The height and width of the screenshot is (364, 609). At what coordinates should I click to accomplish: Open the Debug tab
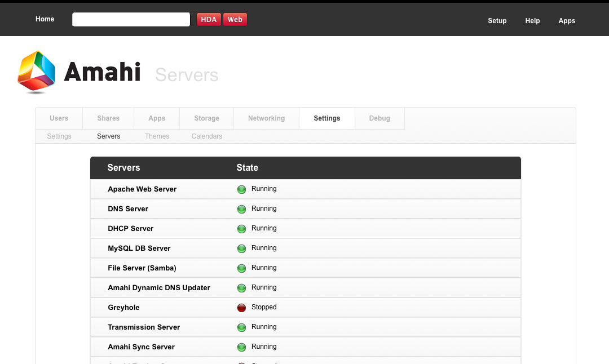[x=379, y=118]
